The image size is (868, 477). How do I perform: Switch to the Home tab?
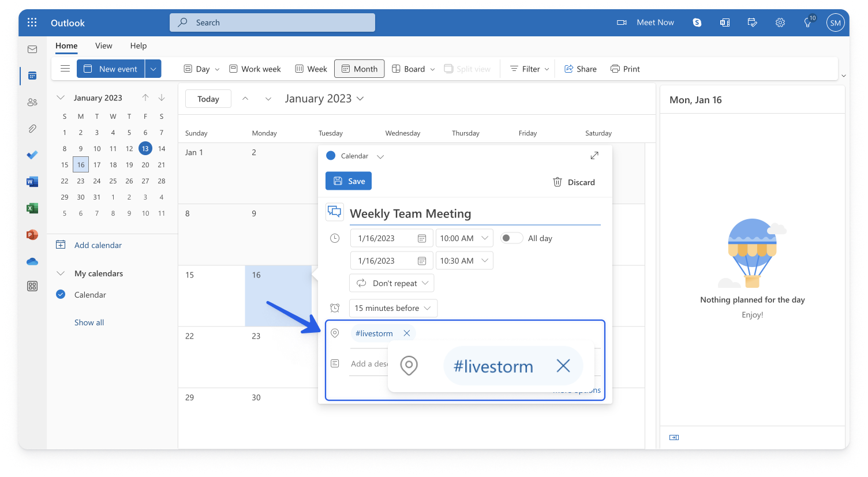(x=66, y=46)
